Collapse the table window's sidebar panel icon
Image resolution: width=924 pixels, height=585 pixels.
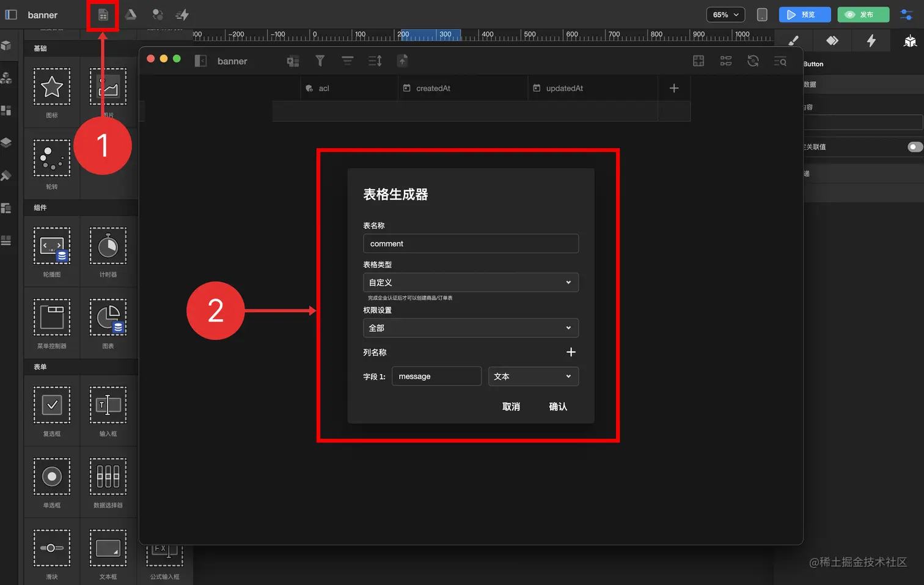(x=200, y=61)
